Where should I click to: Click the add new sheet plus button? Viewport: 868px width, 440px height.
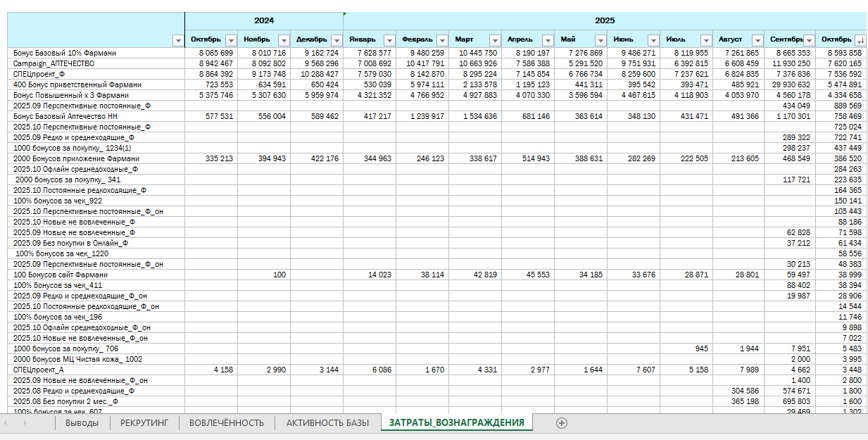point(561,423)
